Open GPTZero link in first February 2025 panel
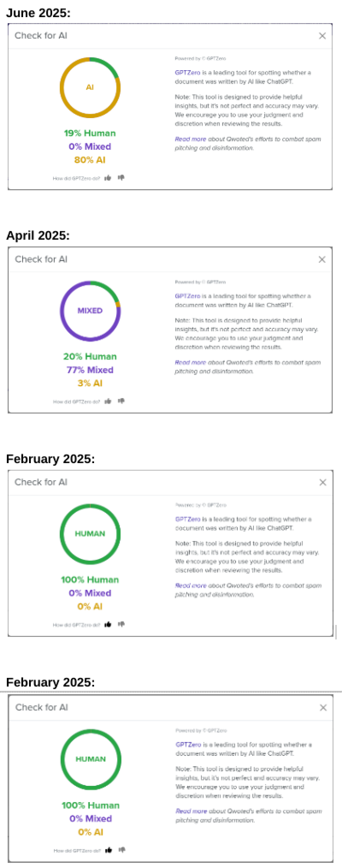342x868 pixels. [188, 519]
